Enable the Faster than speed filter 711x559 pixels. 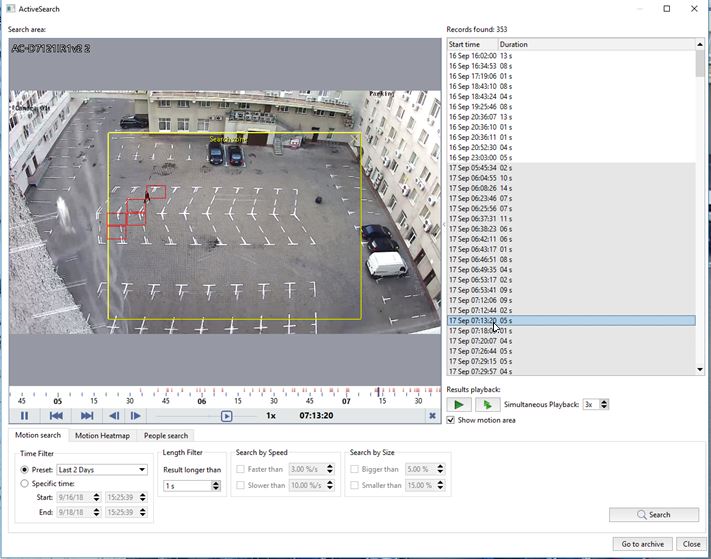pos(240,469)
